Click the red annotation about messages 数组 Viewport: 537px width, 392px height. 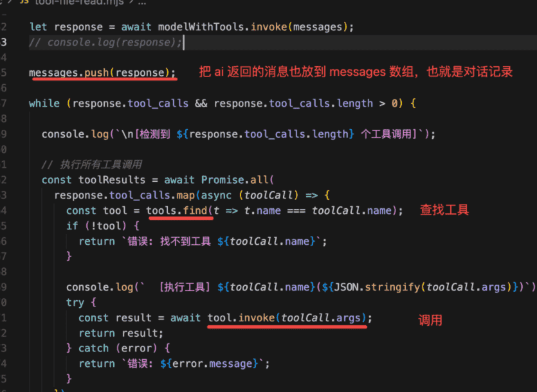[x=356, y=72]
